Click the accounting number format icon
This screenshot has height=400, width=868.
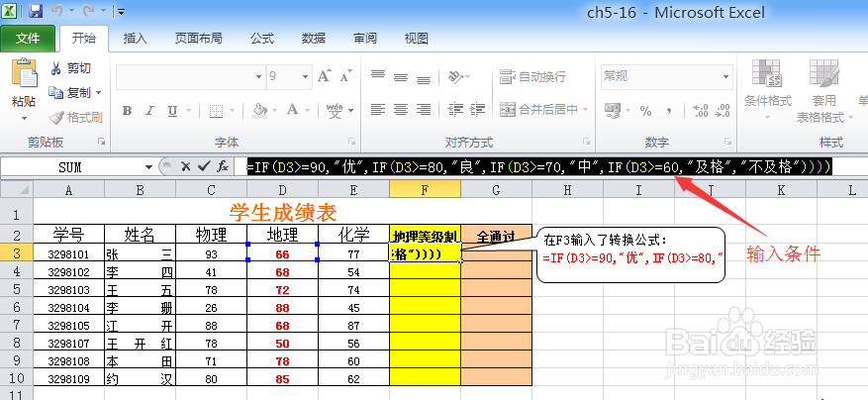tap(613, 110)
